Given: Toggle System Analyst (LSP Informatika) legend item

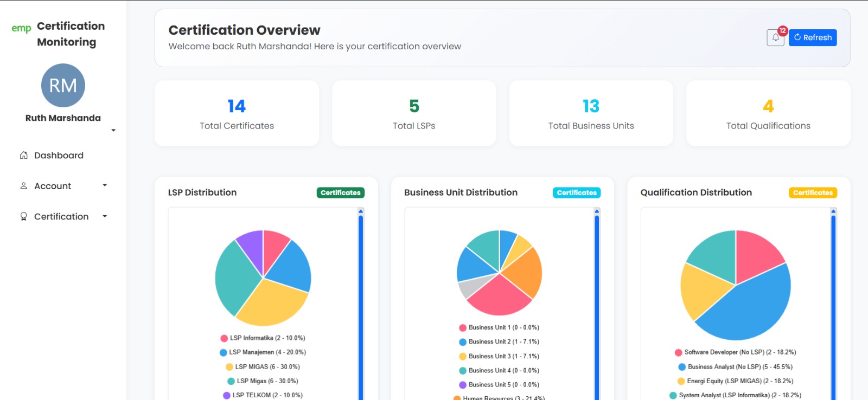Looking at the screenshot, I should [735, 395].
